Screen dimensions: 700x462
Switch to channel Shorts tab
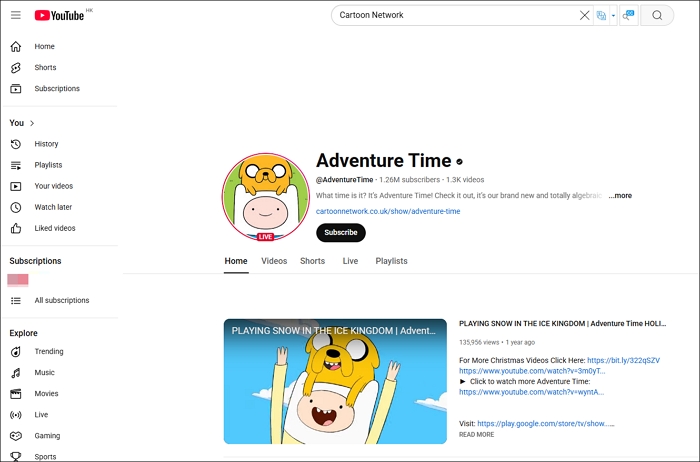point(312,261)
